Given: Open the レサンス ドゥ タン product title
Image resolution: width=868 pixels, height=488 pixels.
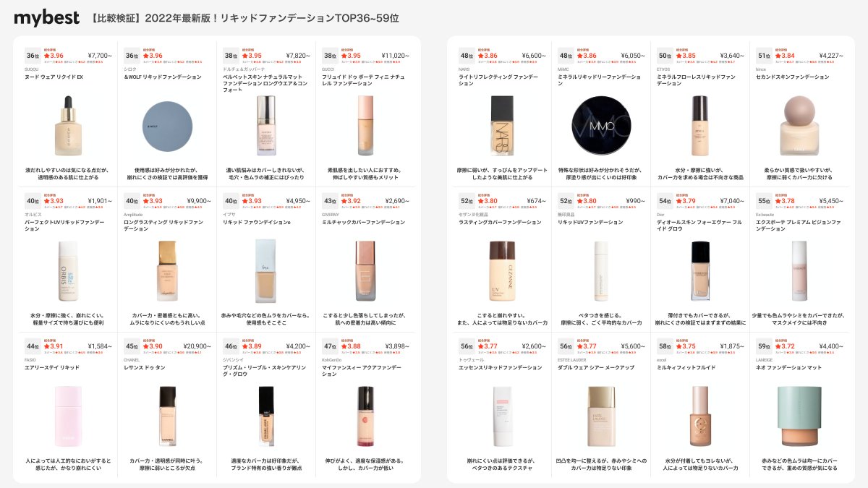Looking at the screenshot, I should tap(145, 367).
